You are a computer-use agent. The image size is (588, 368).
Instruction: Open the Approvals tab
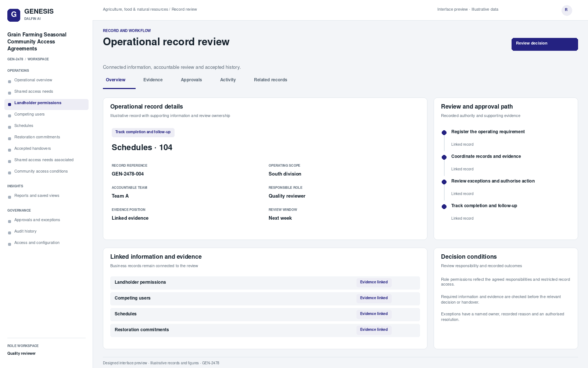click(191, 80)
